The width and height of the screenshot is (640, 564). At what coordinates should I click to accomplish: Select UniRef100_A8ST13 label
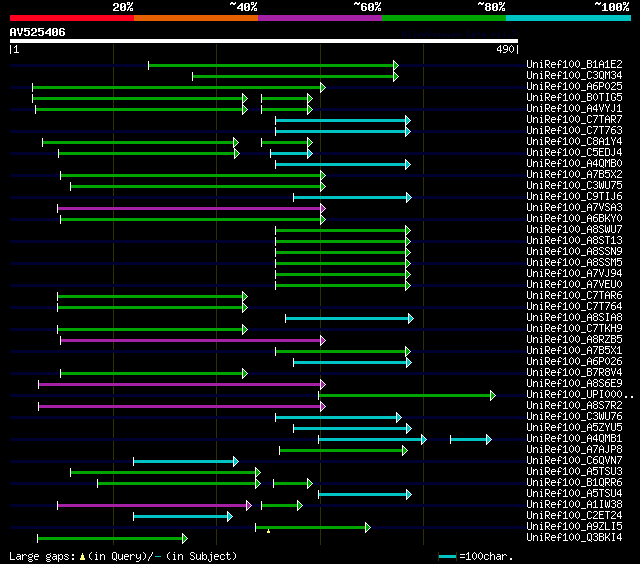(574, 241)
